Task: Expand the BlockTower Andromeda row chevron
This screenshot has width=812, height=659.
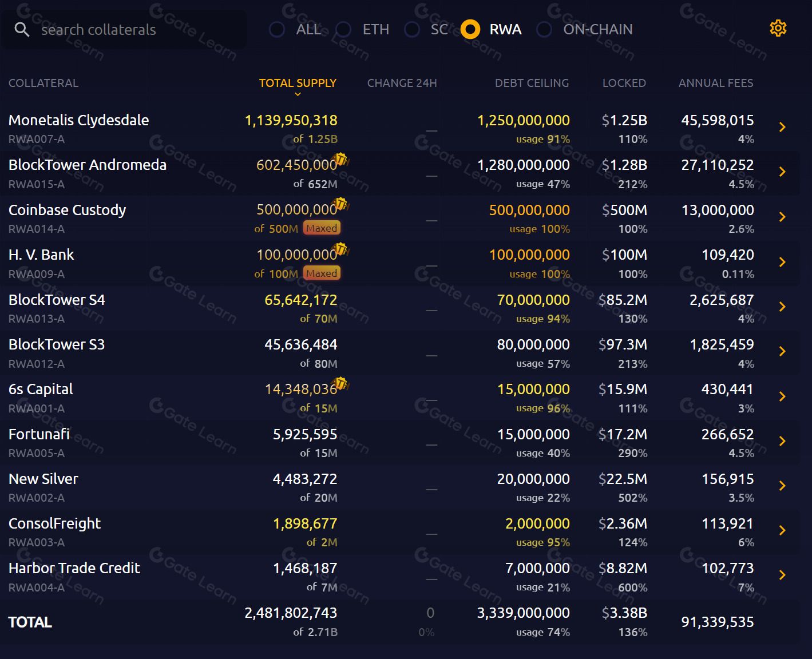Action: pyautogui.click(x=782, y=172)
